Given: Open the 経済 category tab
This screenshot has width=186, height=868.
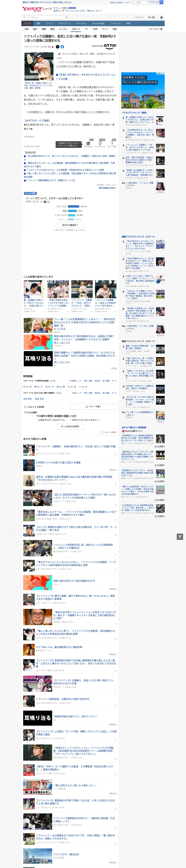Looking at the screenshot, I should coord(52,29).
